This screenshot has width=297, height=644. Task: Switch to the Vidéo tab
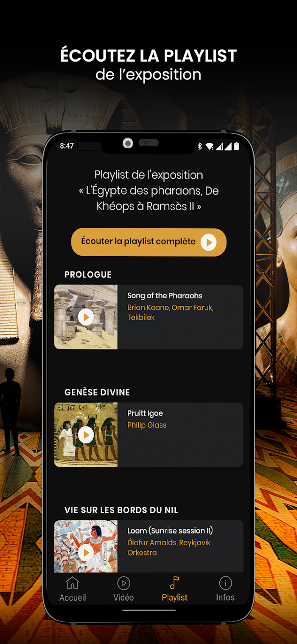point(123,589)
